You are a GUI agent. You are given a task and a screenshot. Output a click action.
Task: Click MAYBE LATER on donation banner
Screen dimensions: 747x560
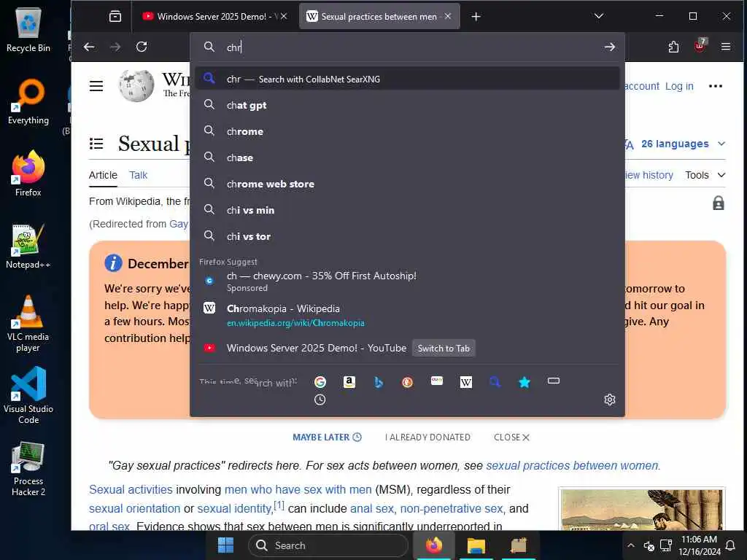click(327, 437)
